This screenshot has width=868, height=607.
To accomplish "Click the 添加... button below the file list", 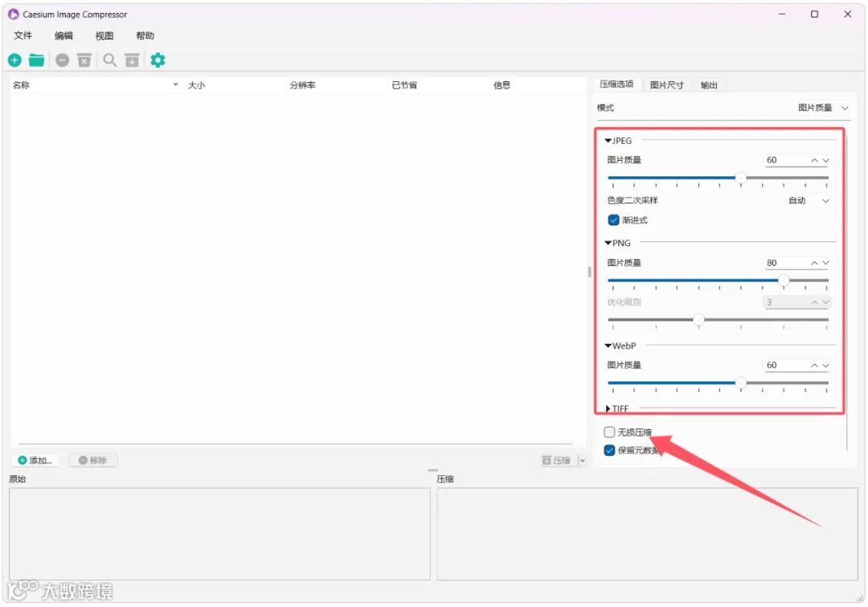I will tap(35, 460).
